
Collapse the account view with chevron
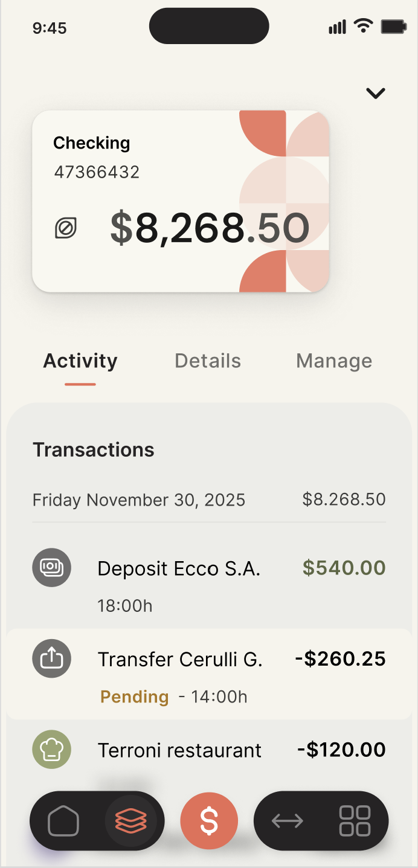click(376, 93)
